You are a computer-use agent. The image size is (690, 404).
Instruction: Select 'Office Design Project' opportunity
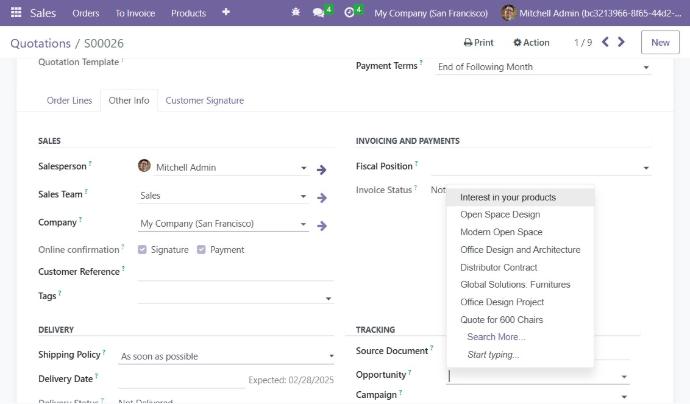[x=502, y=302]
